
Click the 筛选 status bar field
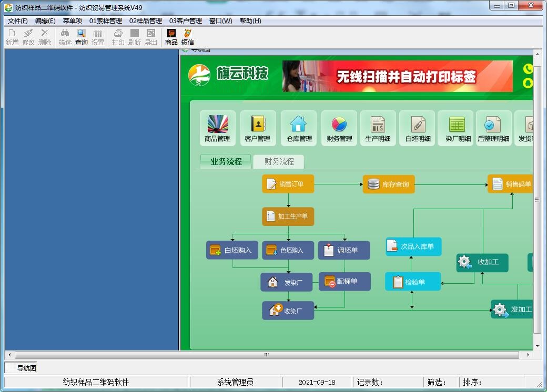[441, 382]
